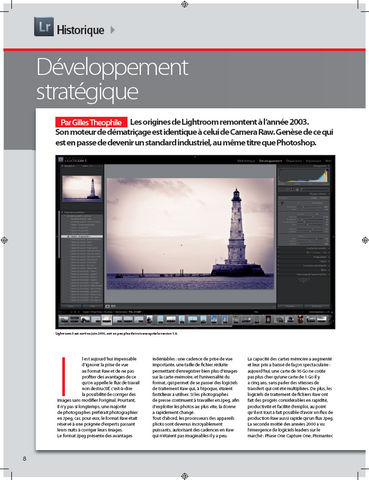Select the highlighted filmstrip thumbnail
Viewport: 369px width, 480px height.
coord(107,320)
